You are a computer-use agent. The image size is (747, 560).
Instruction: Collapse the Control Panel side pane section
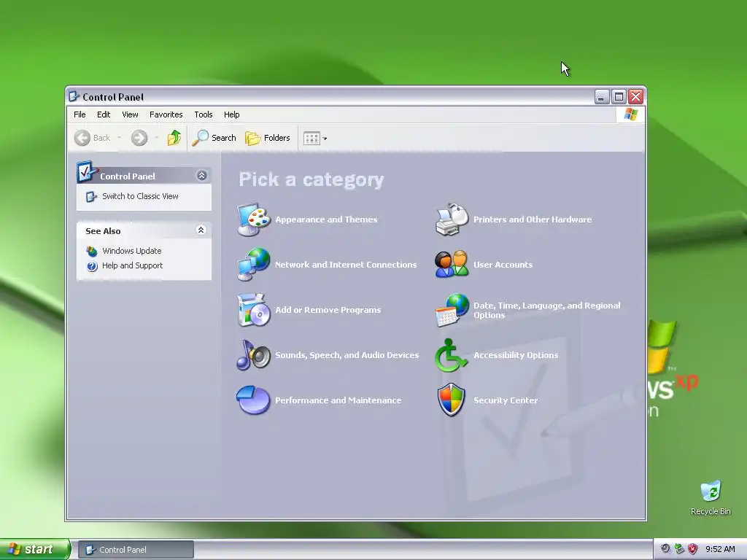click(x=201, y=176)
